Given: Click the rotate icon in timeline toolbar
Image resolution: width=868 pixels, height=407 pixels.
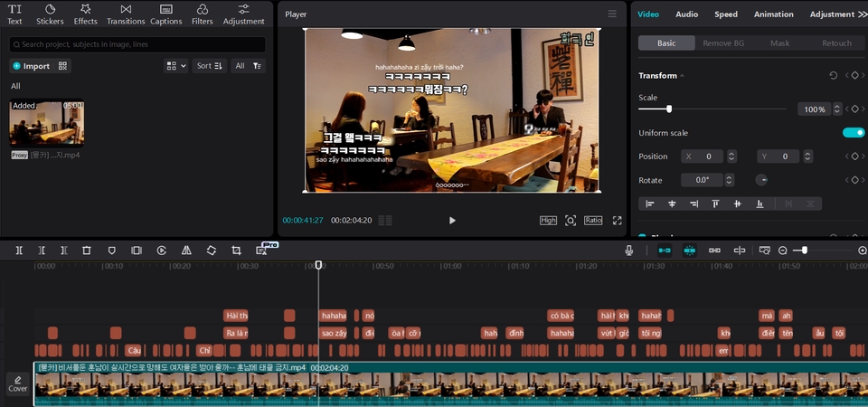Looking at the screenshot, I should click(212, 251).
